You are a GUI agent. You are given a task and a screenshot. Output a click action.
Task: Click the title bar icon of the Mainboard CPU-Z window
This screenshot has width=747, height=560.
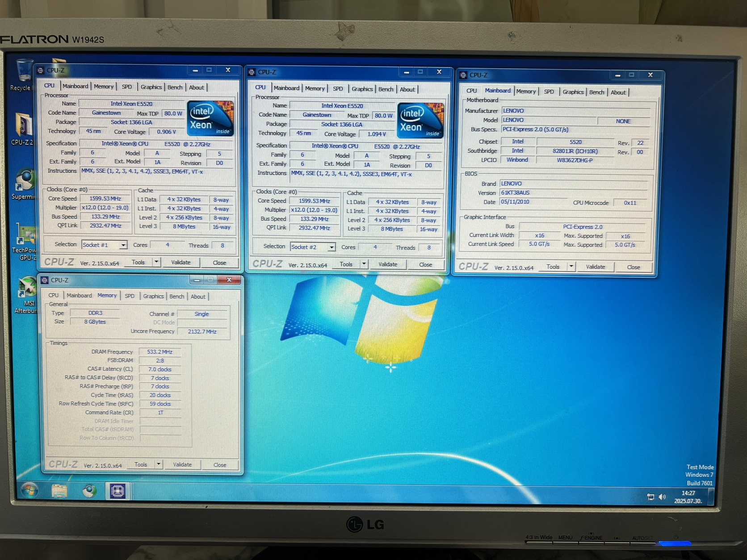pos(463,75)
